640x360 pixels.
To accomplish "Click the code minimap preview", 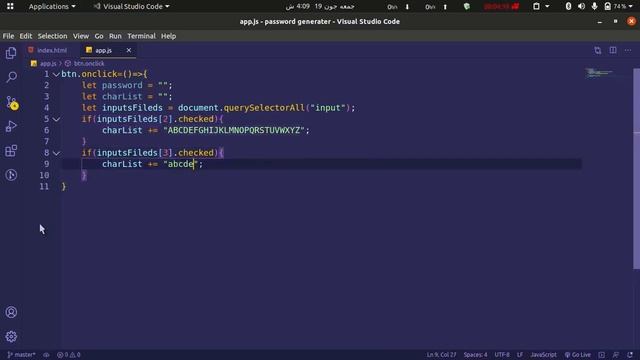I will coord(599,73).
